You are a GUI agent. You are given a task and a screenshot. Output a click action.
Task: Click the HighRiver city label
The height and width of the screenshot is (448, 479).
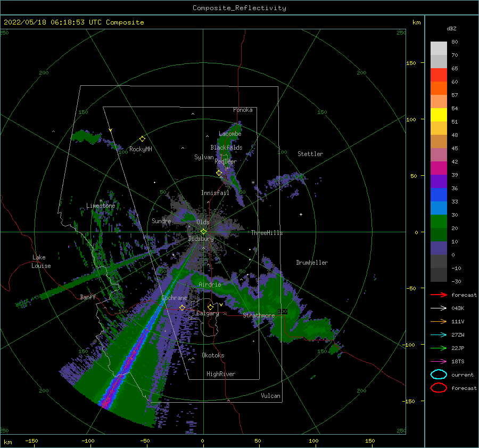(220, 374)
